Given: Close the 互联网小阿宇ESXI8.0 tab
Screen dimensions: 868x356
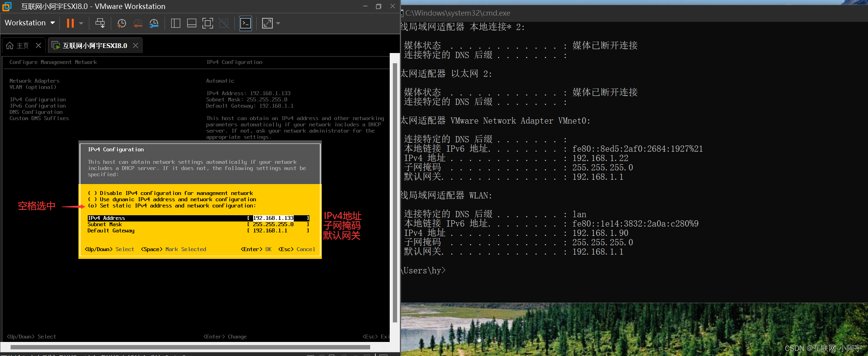Looking at the screenshot, I should tap(135, 46).
